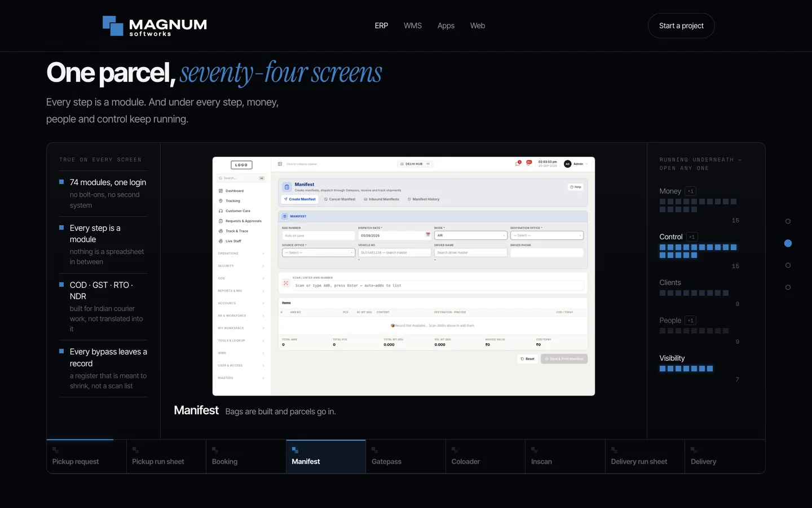Click the Help button in the Manifest header
Screen dimensions: 812x508
point(575,187)
